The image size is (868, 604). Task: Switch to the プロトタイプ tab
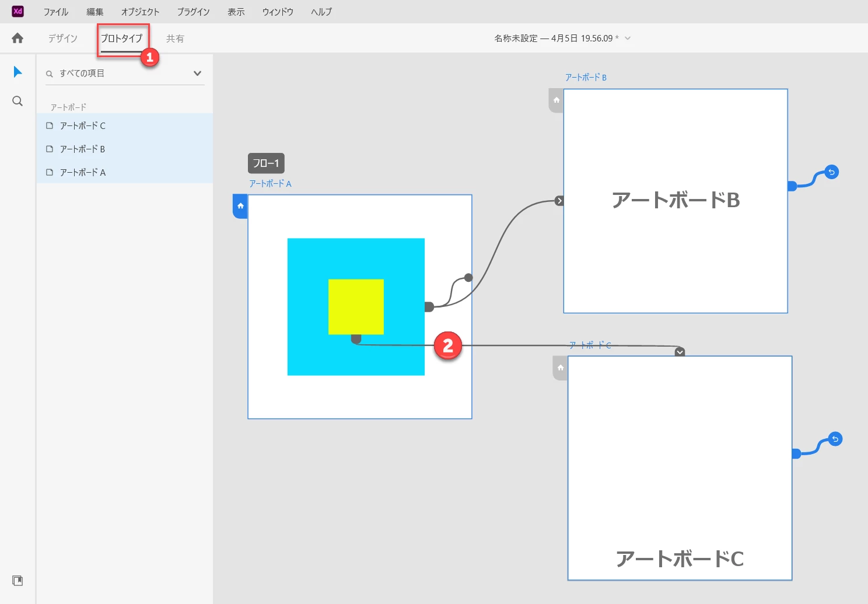(121, 39)
